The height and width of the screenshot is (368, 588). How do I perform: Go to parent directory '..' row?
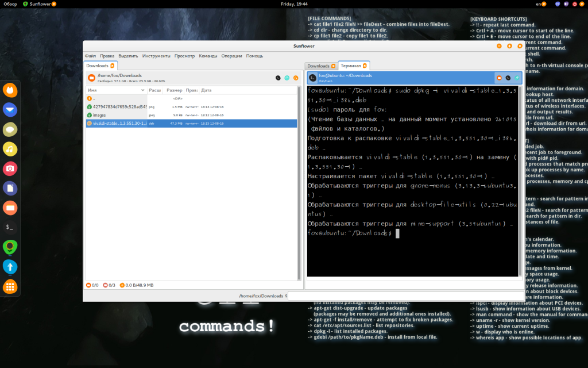tap(191, 98)
